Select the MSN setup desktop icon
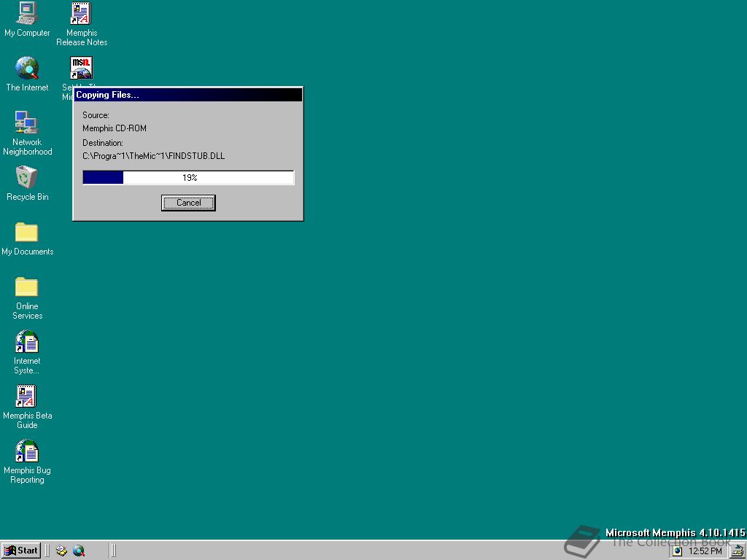 [82, 68]
